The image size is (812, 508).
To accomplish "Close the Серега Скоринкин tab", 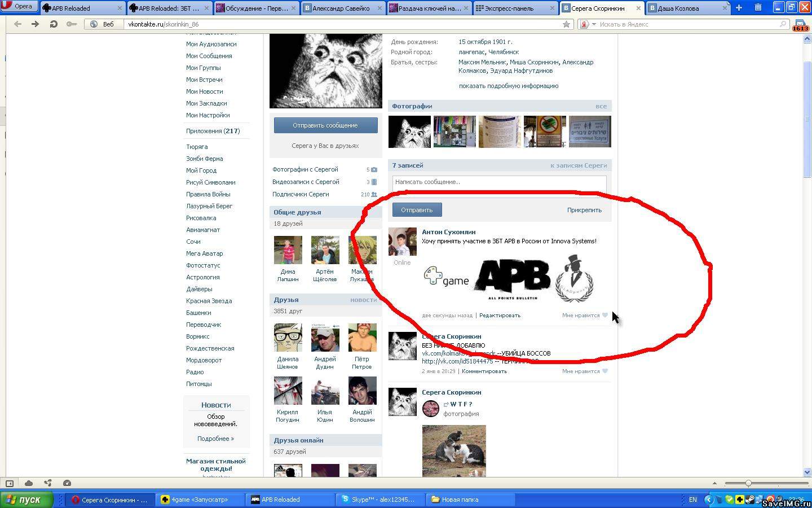I will 638,8.
